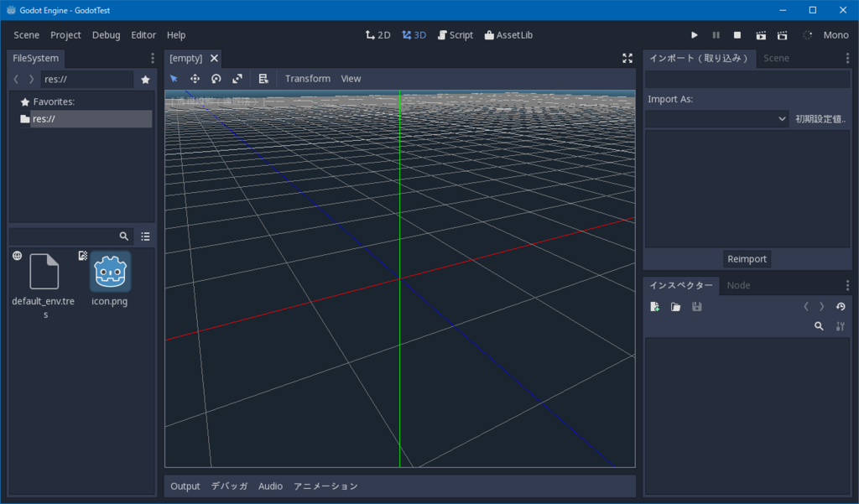
Task: Click the Inspector property search icon
Action: (x=819, y=326)
